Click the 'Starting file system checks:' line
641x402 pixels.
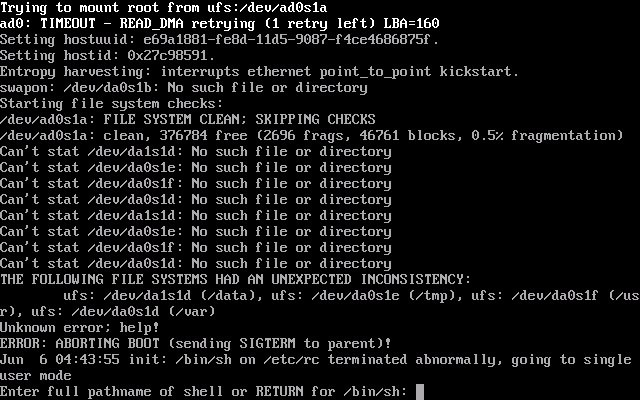112,103
